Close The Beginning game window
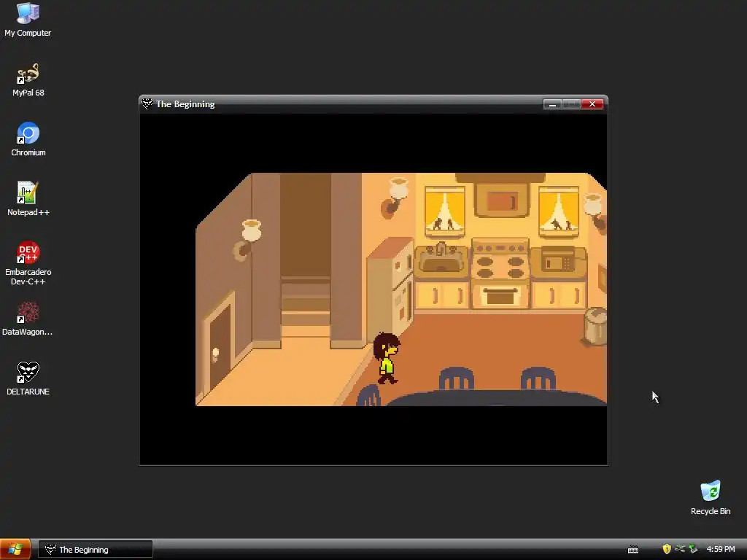The image size is (747, 560). point(592,104)
